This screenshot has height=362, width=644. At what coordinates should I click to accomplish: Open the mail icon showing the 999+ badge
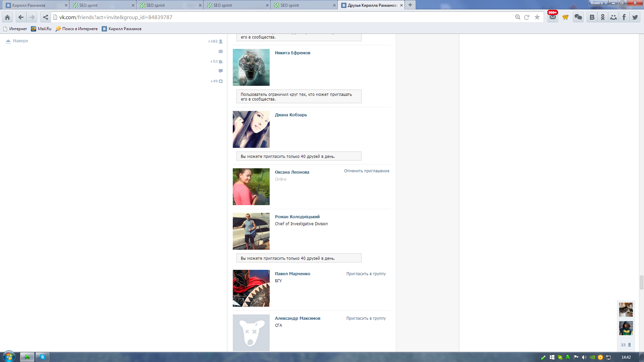pos(553,17)
